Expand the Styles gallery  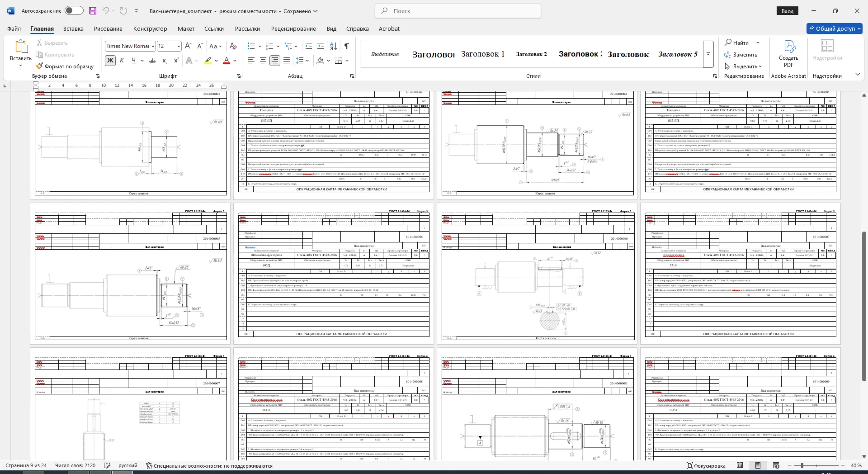tap(708, 54)
